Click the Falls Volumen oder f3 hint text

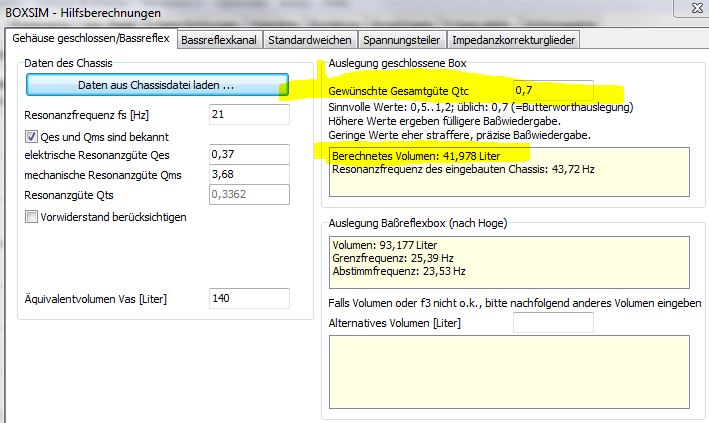point(515,303)
